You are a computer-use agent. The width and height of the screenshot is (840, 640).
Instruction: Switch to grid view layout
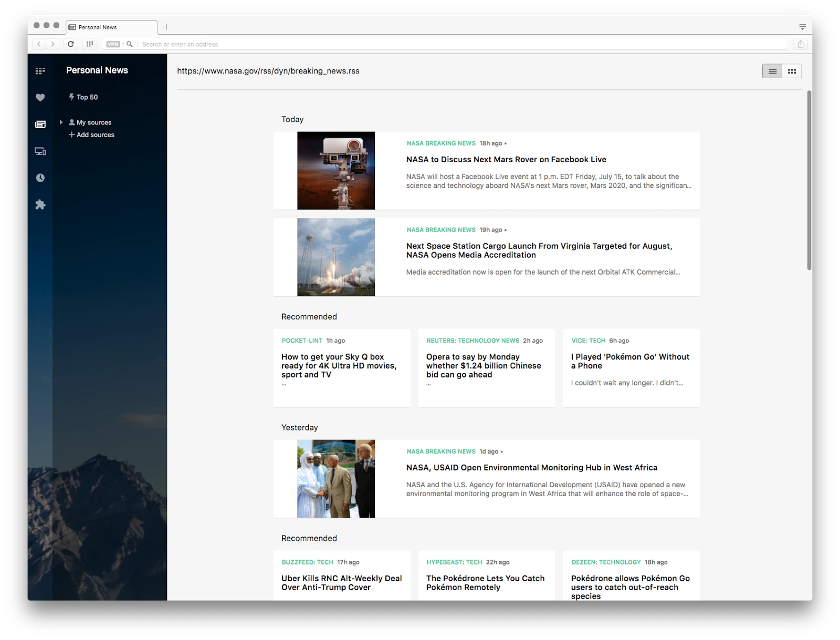(792, 71)
